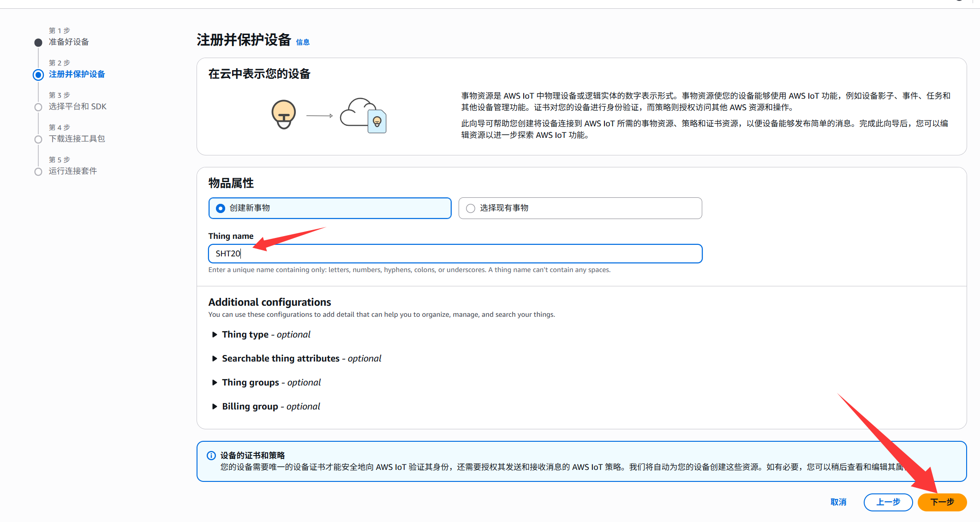
Task: Open 注册并保护设备 step in sidebar
Action: (x=77, y=74)
